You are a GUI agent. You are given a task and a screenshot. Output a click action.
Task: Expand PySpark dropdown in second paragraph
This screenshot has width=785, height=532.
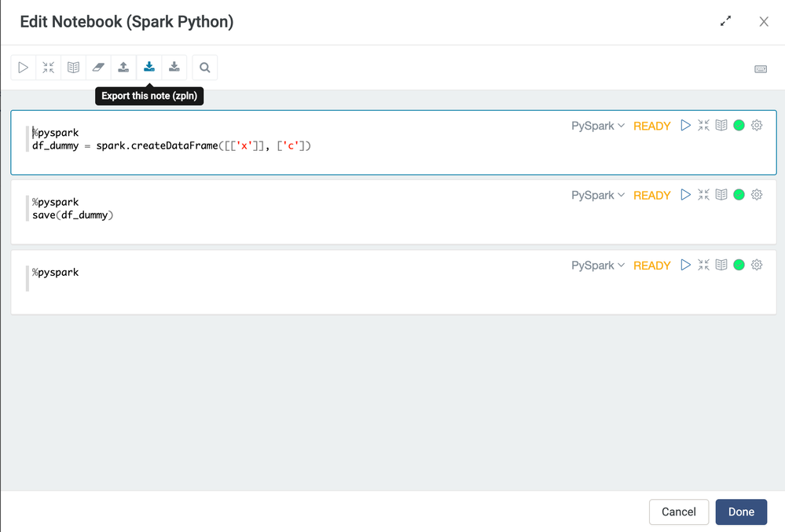598,196
